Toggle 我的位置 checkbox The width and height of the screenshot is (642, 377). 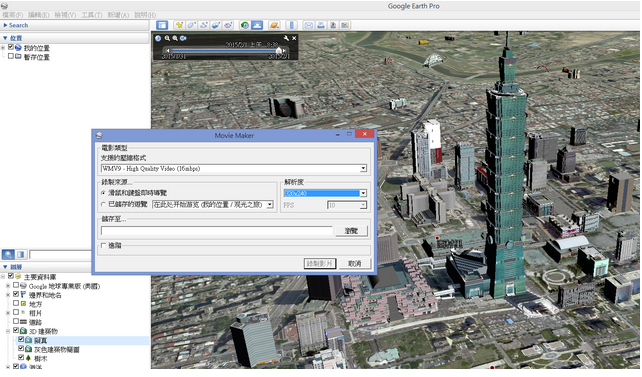pyautogui.click(x=11, y=47)
